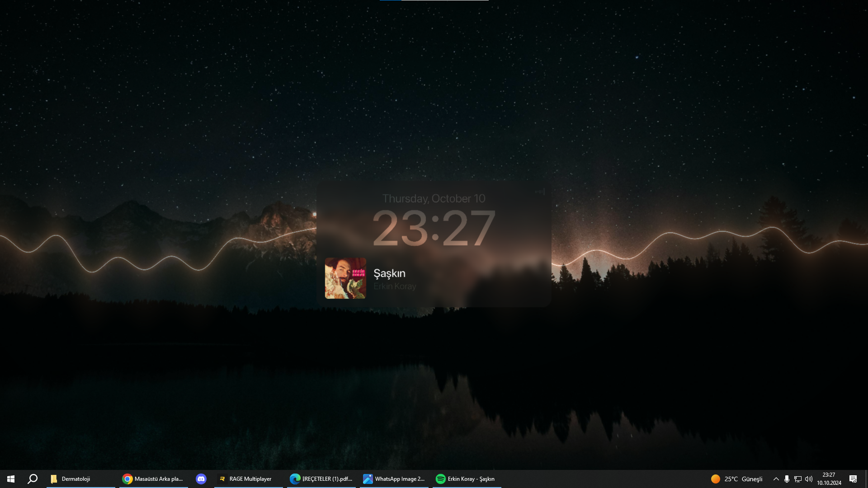Expand the hidden system tray icons chevron
868x488 pixels.
tap(776, 479)
